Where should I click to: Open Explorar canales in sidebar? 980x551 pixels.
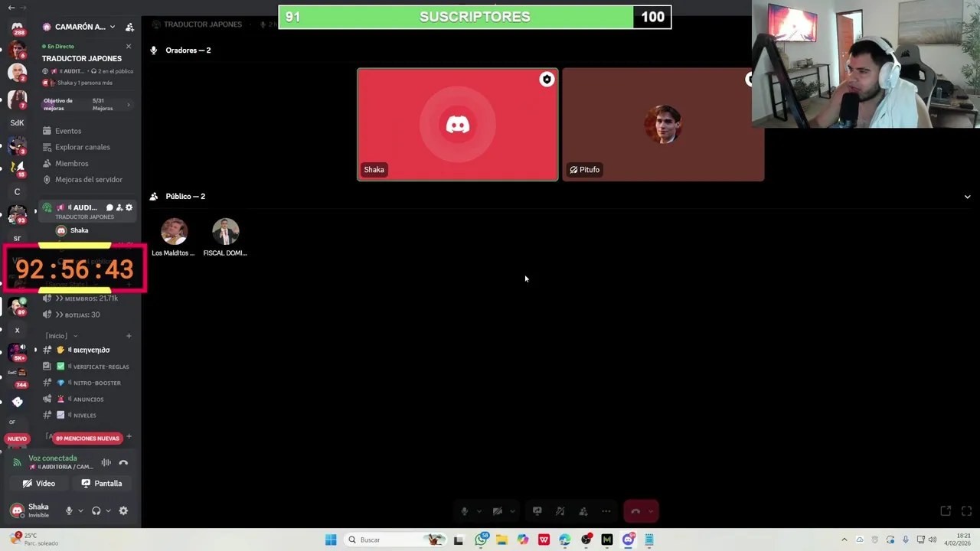point(82,147)
